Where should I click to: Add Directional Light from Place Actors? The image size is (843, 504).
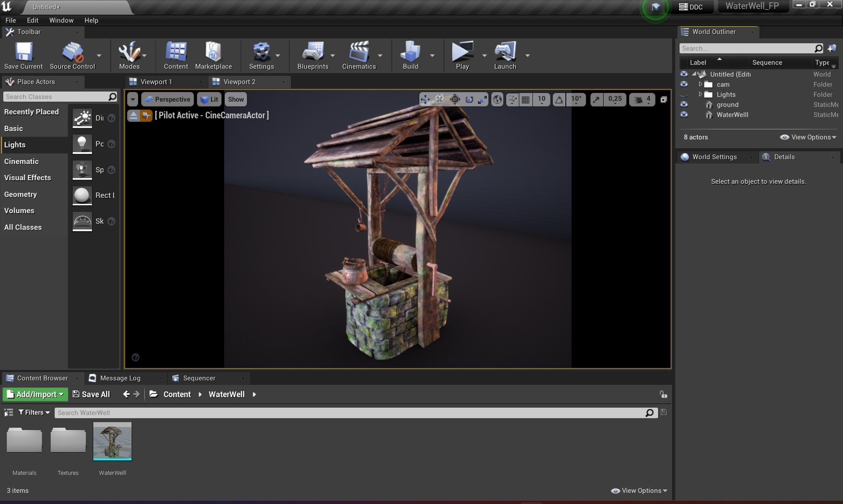click(82, 118)
